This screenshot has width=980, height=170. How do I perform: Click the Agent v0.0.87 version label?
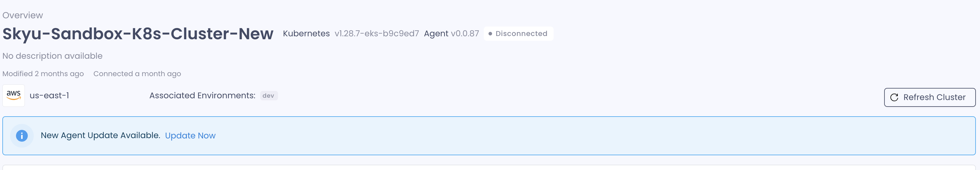[x=451, y=34]
